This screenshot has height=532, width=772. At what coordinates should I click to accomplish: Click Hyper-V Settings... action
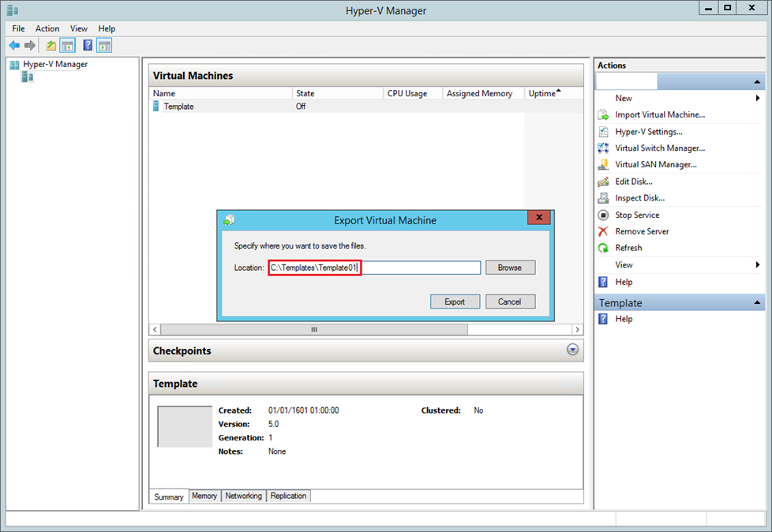pyautogui.click(x=648, y=131)
